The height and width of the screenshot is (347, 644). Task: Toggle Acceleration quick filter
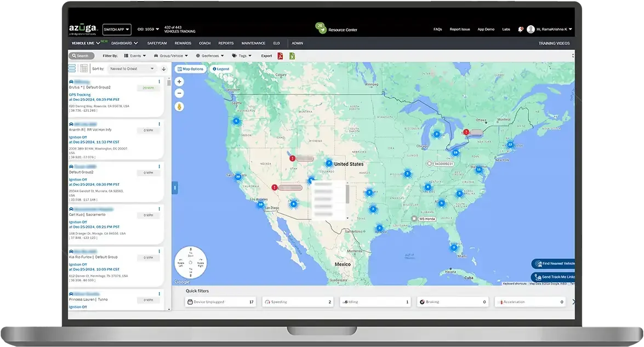pyautogui.click(x=530, y=302)
